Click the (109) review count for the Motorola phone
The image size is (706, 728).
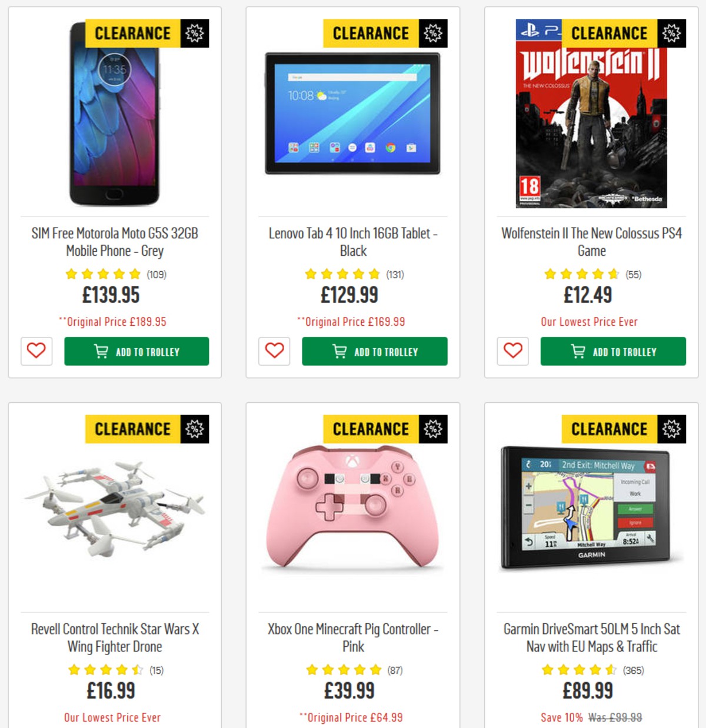157,273
